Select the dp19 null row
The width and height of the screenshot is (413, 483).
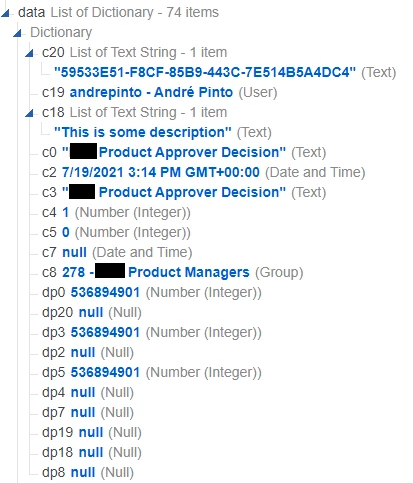pyautogui.click(x=92, y=432)
